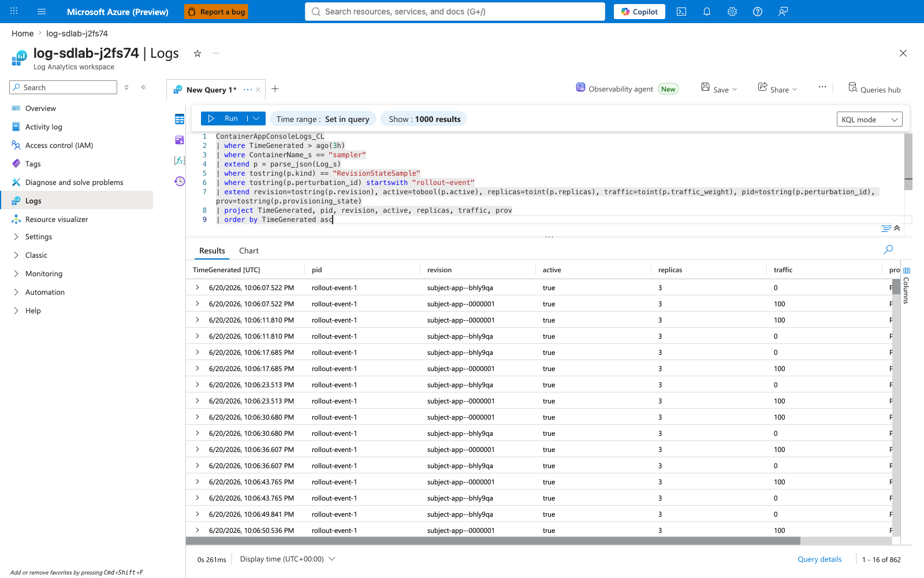Open the help question mark menu
The image size is (924, 578).
point(758,12)
